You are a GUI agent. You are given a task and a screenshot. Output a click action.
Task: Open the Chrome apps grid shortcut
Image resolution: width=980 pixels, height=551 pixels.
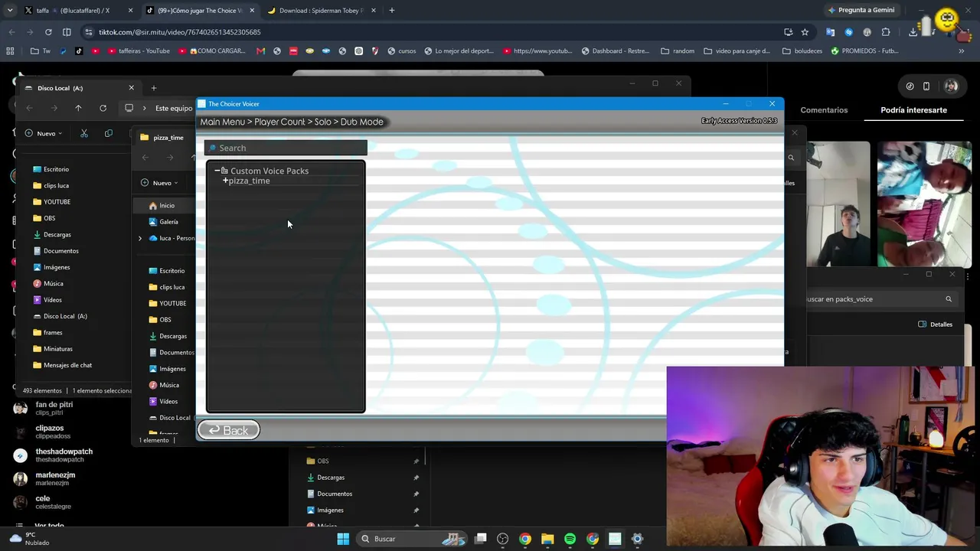[x=10, y=51]
